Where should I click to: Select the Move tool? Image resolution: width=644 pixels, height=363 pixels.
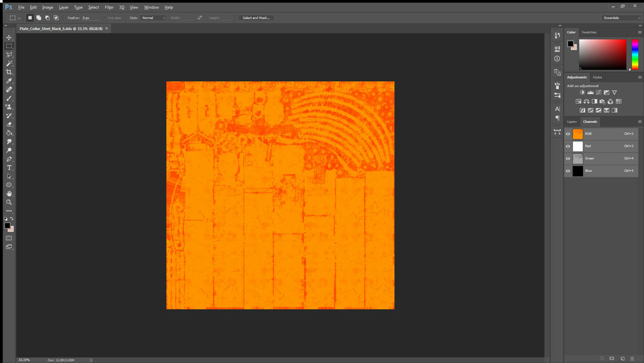point(9,38)
